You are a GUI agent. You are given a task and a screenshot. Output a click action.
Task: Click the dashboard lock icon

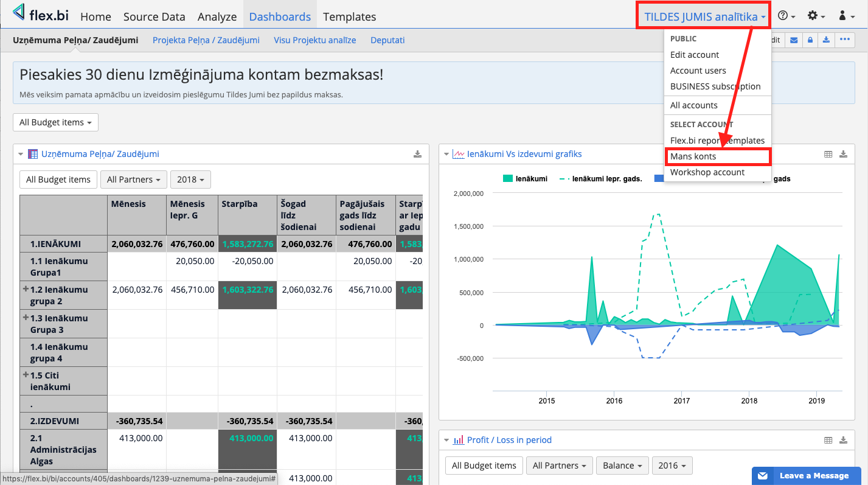click(x=810, y=40)
